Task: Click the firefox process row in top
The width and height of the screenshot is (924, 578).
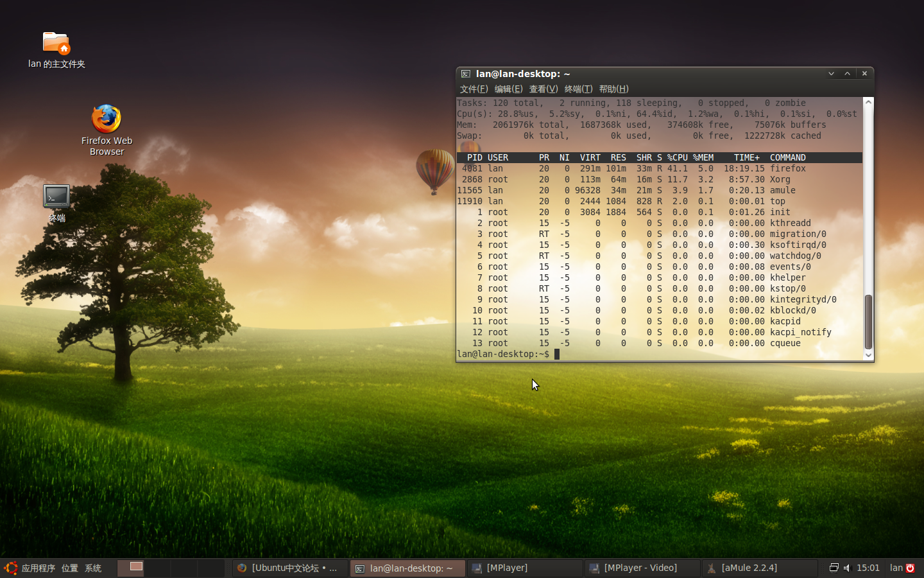Action: [x=659, y=168]
